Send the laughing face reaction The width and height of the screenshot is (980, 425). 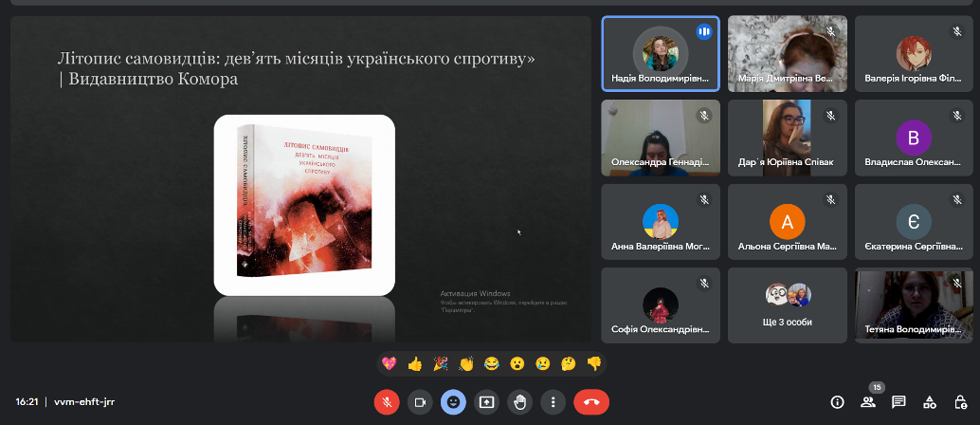(x=491, y=363)
